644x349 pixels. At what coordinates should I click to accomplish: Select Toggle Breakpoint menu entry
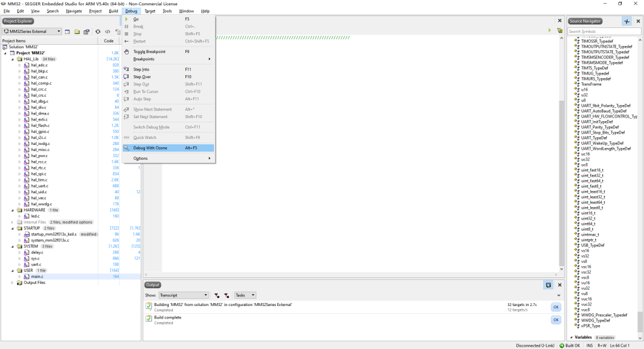pyautogui.click(x=168, y=52)
